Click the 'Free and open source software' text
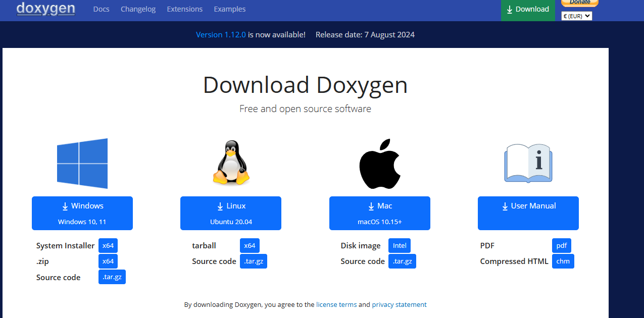 [305, 109]
